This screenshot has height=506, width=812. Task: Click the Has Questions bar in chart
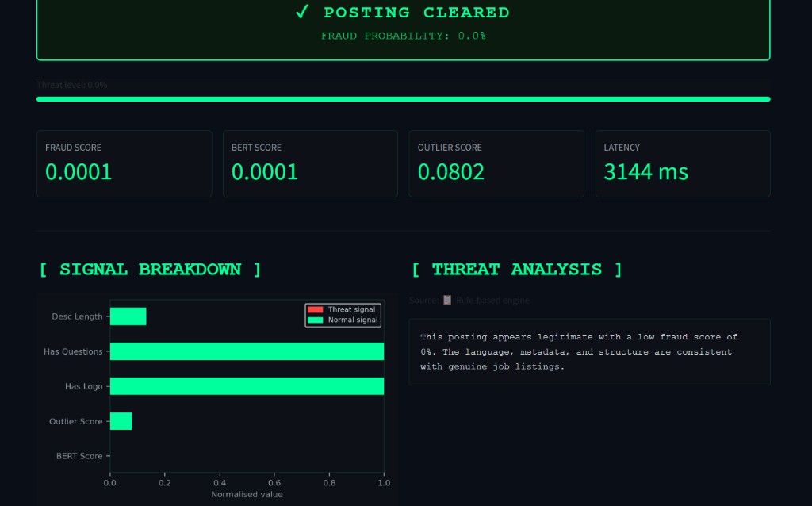tap(247, 351)
